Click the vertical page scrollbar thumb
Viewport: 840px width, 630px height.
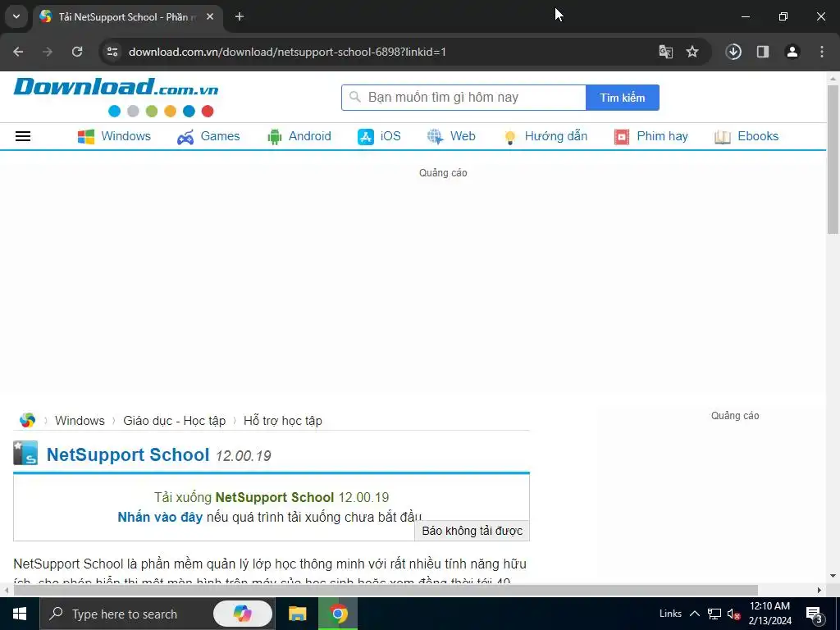coord(833,159)
